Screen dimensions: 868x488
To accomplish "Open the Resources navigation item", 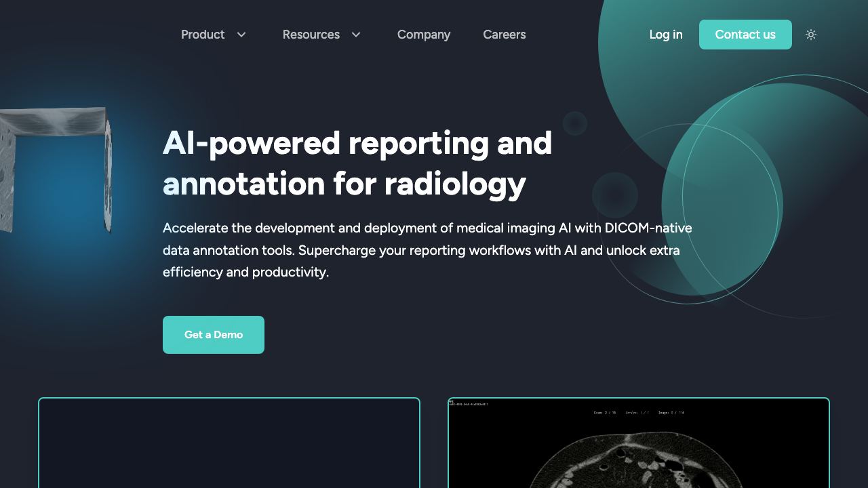I will click(x=311, y=35).
